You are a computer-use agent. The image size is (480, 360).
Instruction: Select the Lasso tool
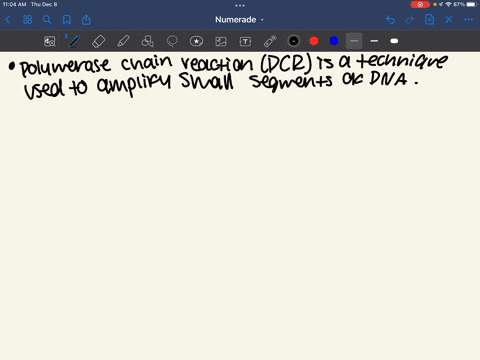pyautogui.click(x=172, y=41)
